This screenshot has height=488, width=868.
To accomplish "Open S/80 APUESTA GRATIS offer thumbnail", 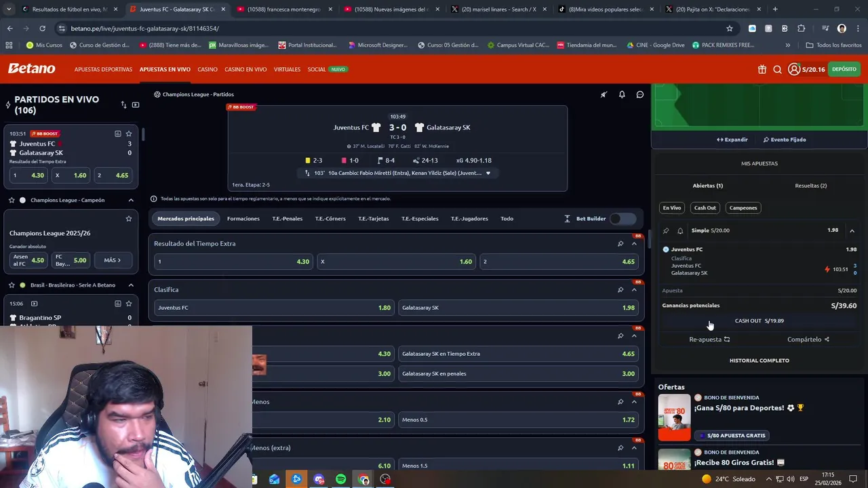I will [x=674, y=418].
